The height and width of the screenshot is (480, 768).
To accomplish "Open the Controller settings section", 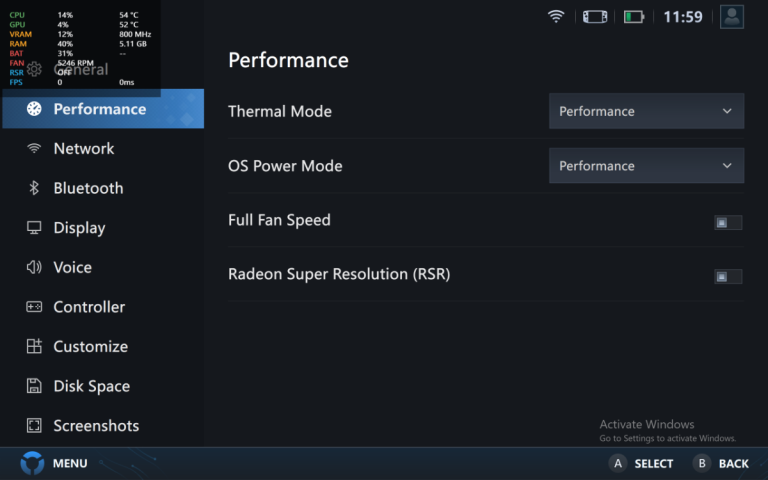I will tap(89, 307).
